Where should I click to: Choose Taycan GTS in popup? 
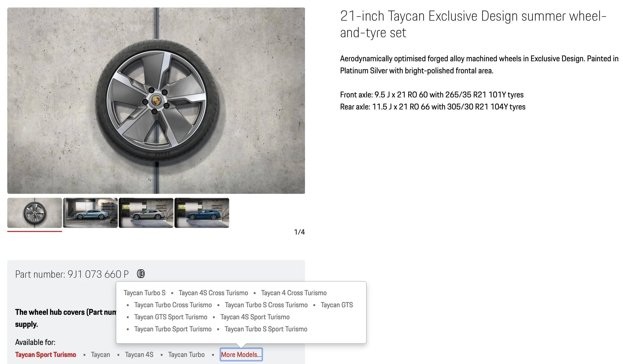(337, 305)
